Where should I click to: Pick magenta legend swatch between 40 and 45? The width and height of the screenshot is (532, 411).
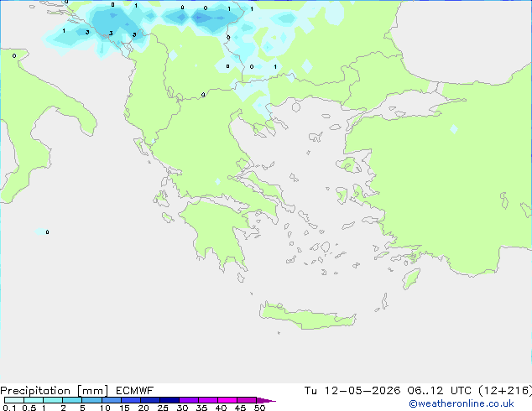point(227,400)
